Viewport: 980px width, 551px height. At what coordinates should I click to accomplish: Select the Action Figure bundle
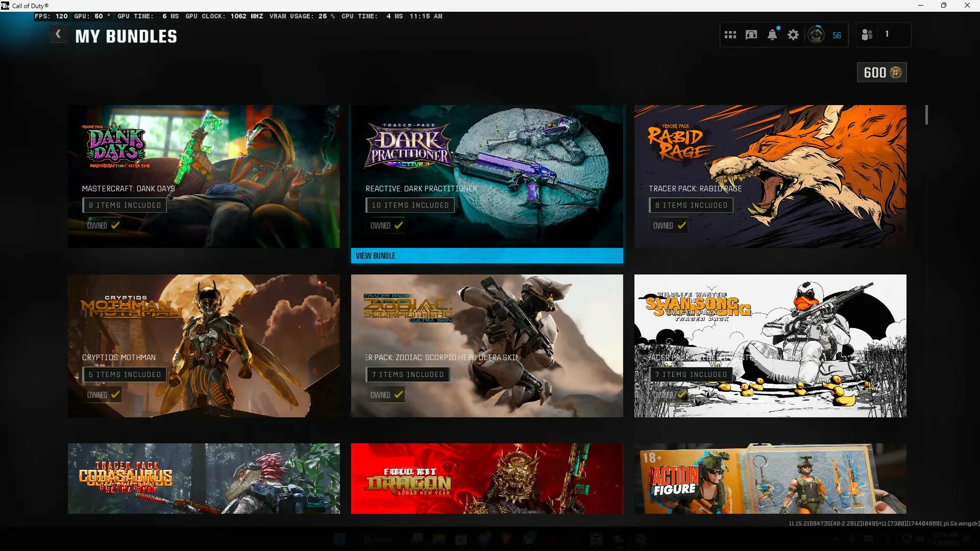[x=770, y=479]
